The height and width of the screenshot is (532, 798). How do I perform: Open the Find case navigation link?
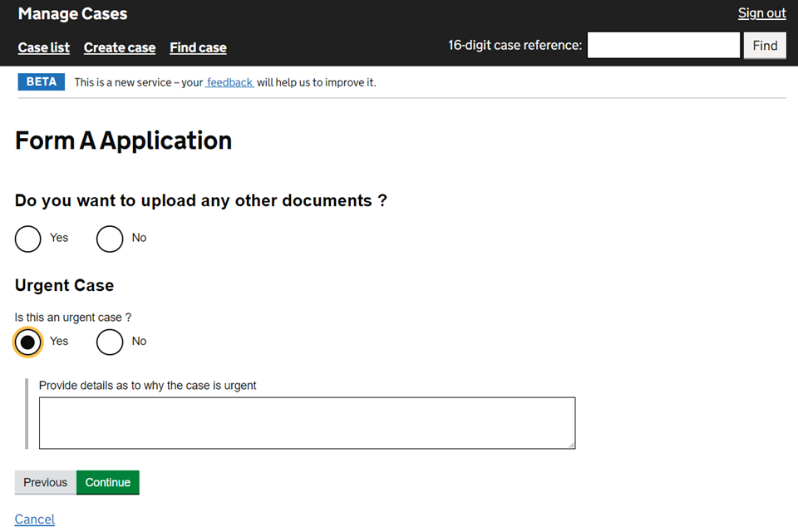pyautogui.click(x=198, y=47)
